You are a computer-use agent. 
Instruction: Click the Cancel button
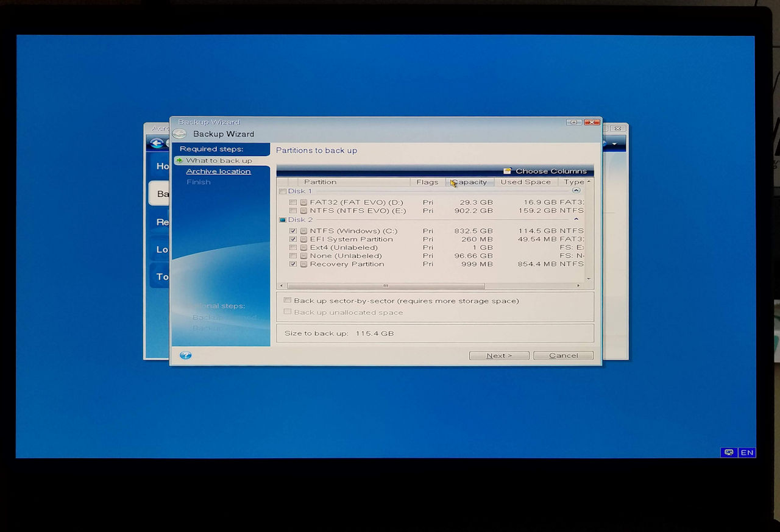tap(563, 355)
